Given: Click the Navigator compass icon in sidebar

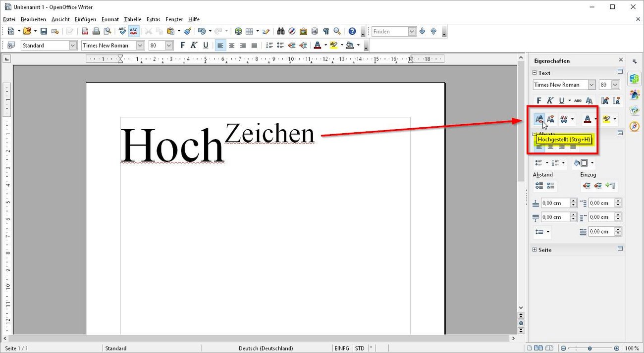Looking at the screenshot, I should 636,125.
